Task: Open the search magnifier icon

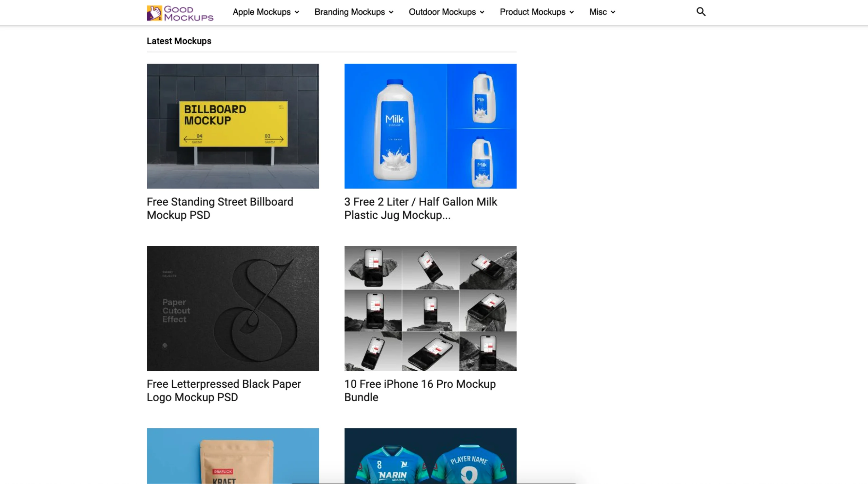Action: (x=701, y=12)
